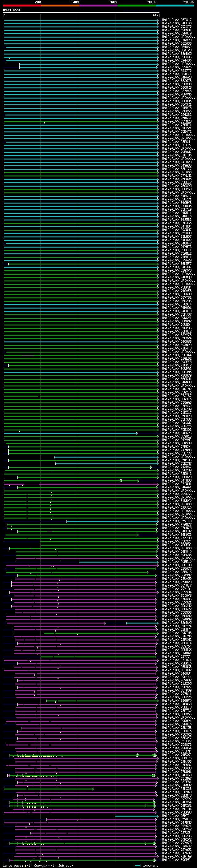Screen dimensions: 197x868
Task: Click the orange ~40% identity legend segment
Action: pyautogui.click(x=60, y=6)
